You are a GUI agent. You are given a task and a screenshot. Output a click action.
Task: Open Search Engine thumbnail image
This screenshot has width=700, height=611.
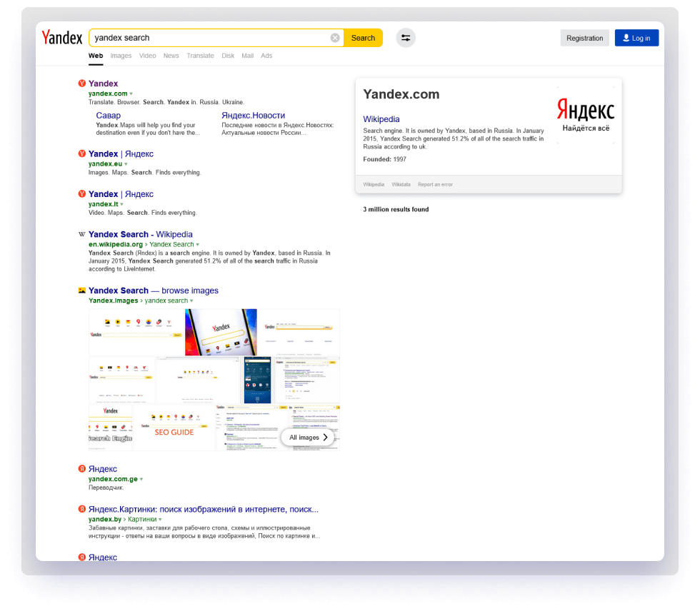coord(110,428)
